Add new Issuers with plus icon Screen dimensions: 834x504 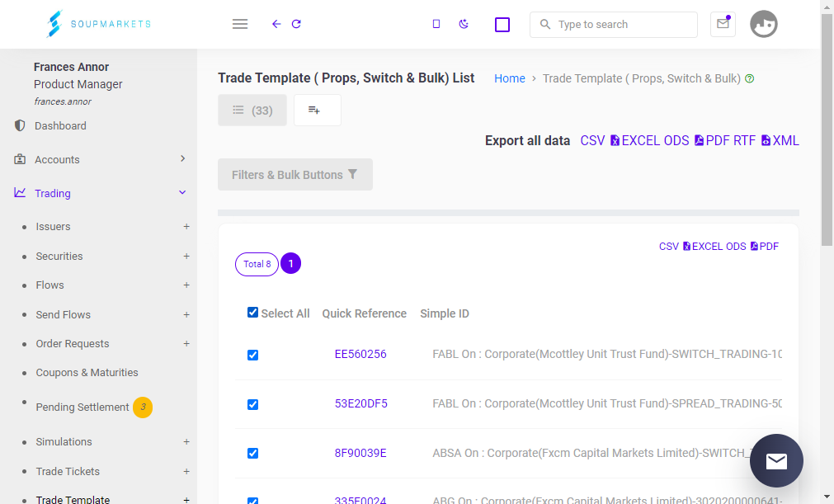point(186,227)
